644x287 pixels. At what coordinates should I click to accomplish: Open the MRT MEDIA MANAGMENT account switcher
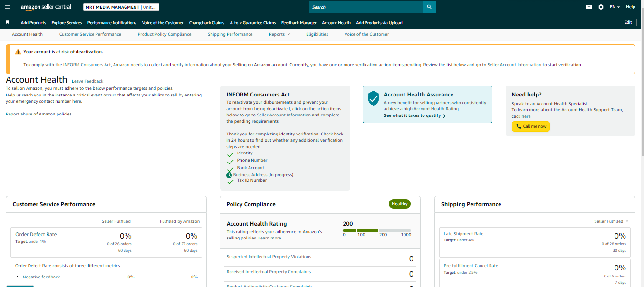(121, 7)
